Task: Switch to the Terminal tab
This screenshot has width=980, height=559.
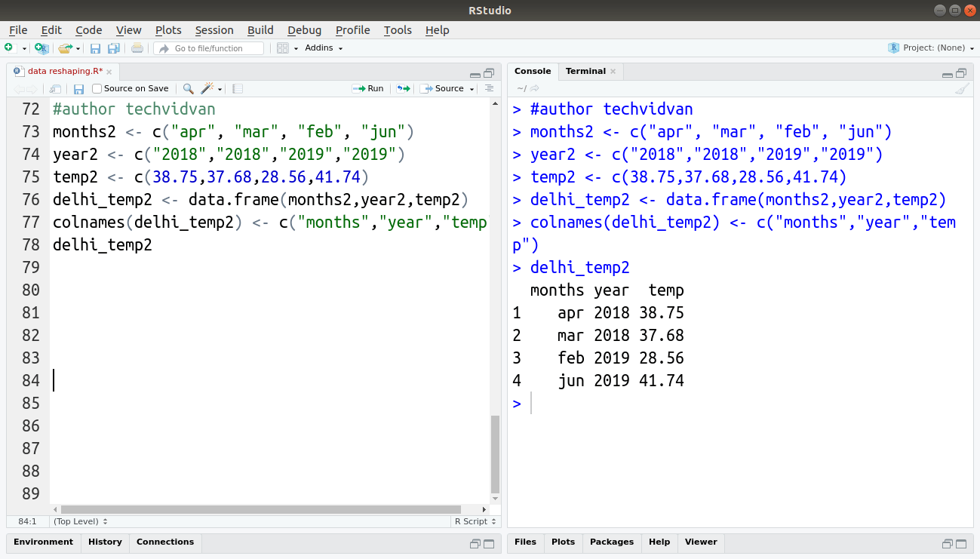Action: coord(585,71)
